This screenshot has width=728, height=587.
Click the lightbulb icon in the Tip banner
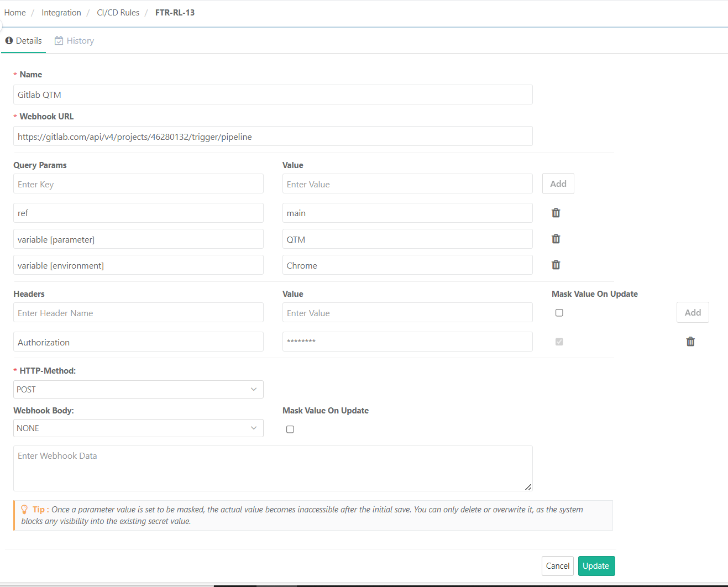click(24, 509)
